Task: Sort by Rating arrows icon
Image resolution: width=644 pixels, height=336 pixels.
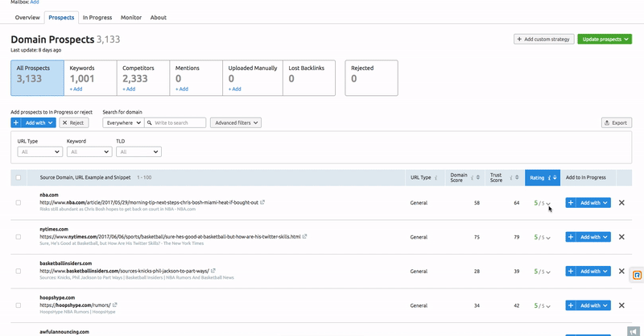Action: point(555,177)
